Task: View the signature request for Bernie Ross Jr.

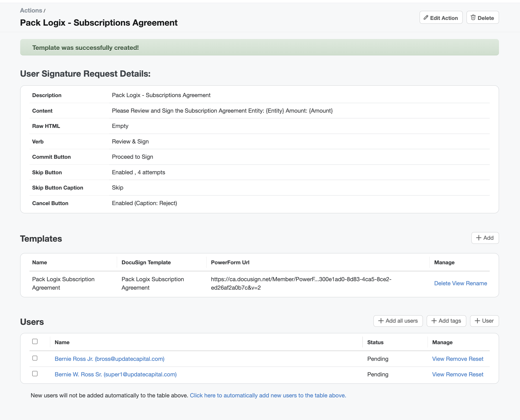Action: click(438, 359)
